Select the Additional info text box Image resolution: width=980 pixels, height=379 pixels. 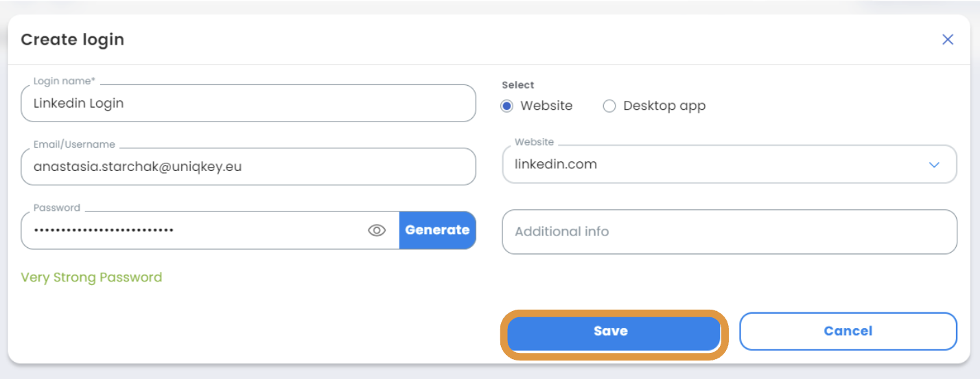pos(730,232)
